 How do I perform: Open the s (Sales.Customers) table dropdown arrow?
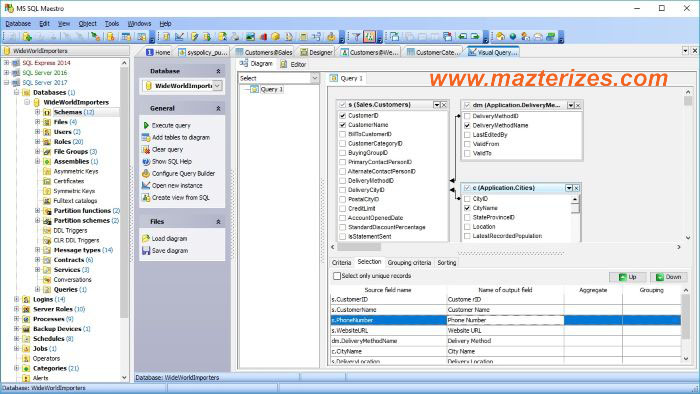[437, 105]
